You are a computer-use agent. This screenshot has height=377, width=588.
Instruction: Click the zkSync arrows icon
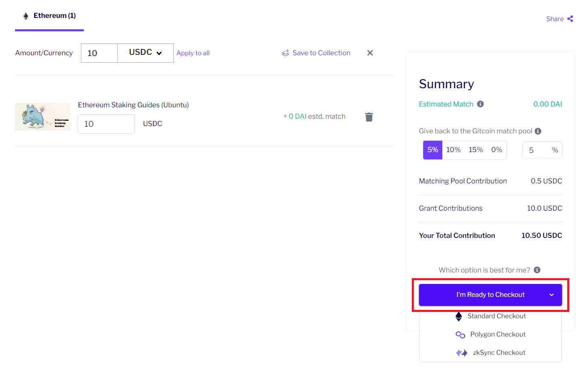[x=462, y=353]
